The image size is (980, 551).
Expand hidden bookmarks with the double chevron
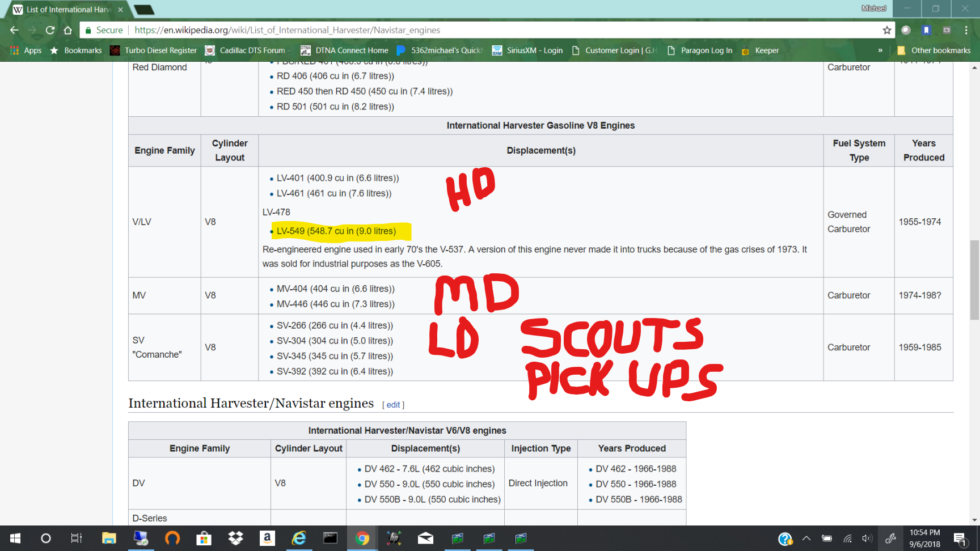(x=880, y=50)
